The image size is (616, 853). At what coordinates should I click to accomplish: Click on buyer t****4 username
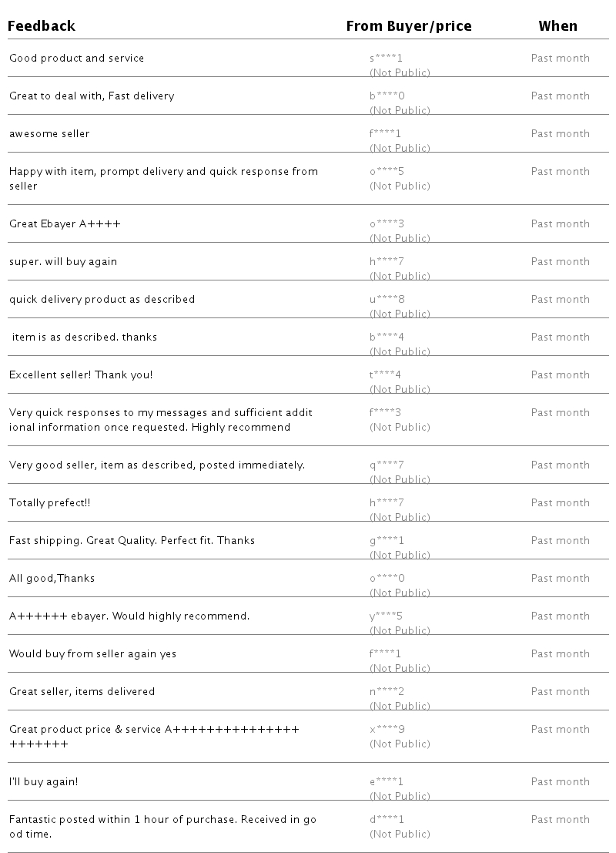[385, 375]
